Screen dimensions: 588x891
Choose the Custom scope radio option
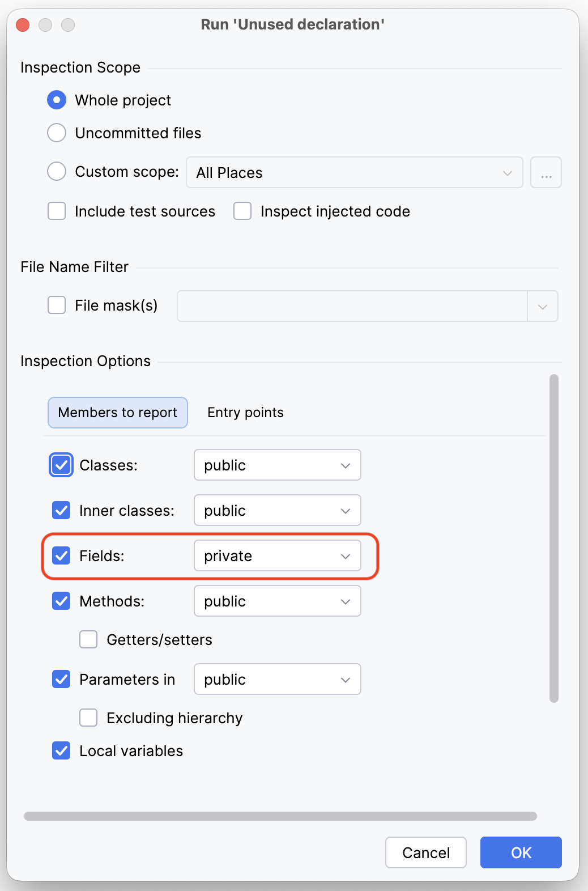[57, 171]
